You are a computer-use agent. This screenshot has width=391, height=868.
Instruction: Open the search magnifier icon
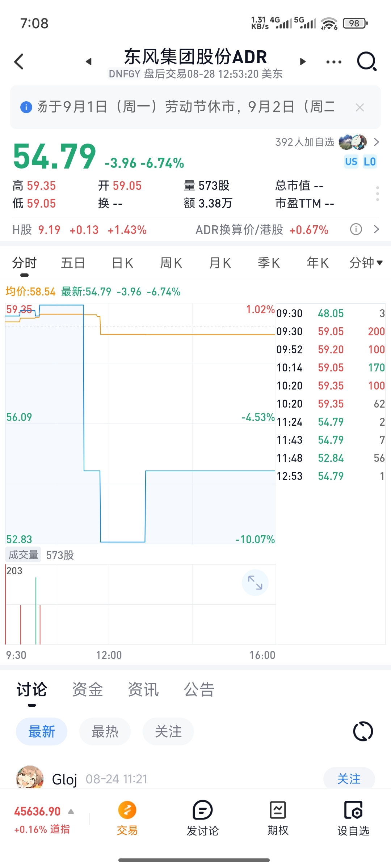pyautogui.click(x=367, y=61)
